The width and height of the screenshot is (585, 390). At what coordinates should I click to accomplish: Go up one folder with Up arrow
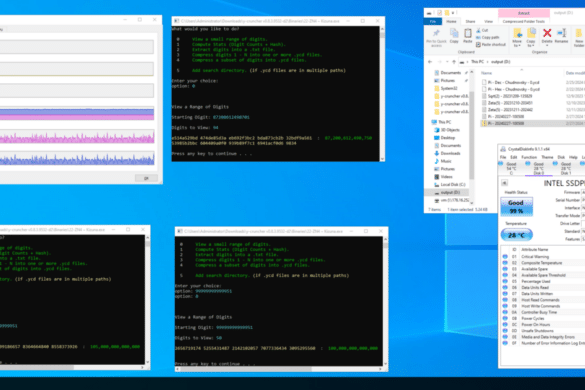[x=454, y=62]
